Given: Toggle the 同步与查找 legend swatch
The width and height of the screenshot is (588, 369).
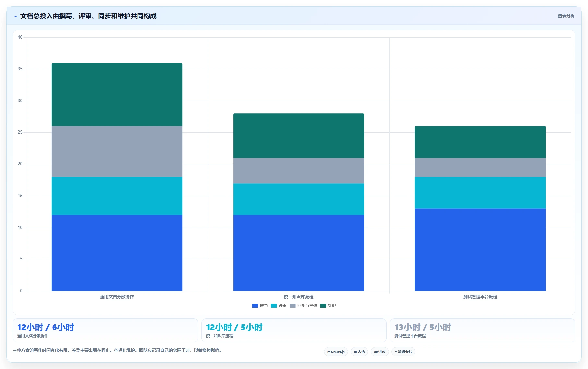Looking at the screenshot, I should 293,305.
